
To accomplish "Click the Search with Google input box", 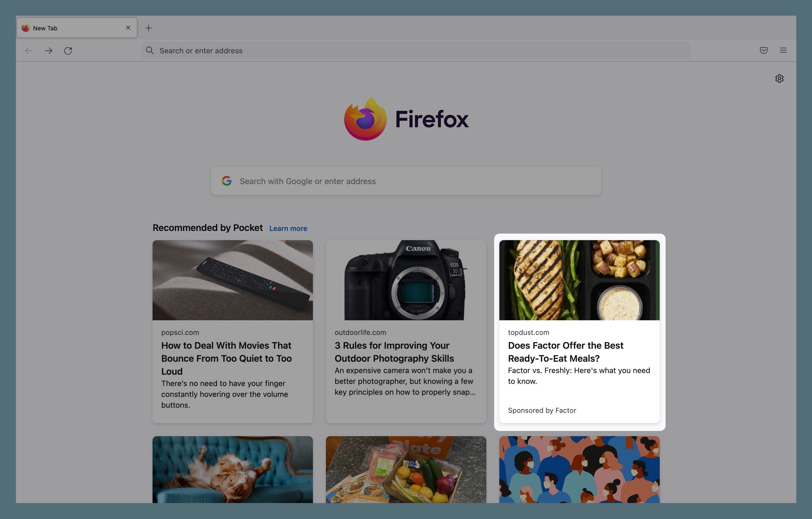I will [x=406, y=181].
